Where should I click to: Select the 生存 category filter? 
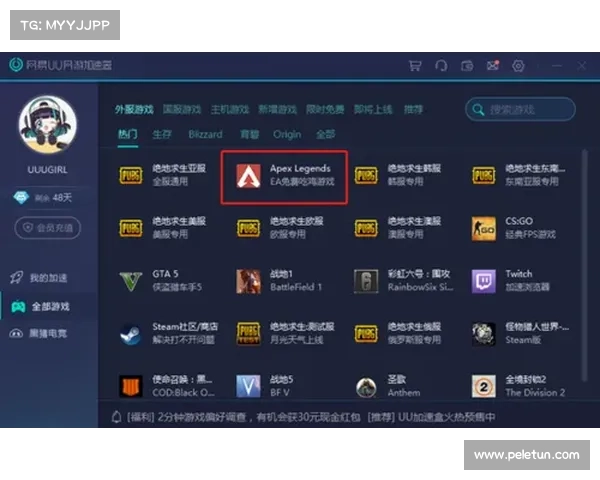tap(162, 134)
